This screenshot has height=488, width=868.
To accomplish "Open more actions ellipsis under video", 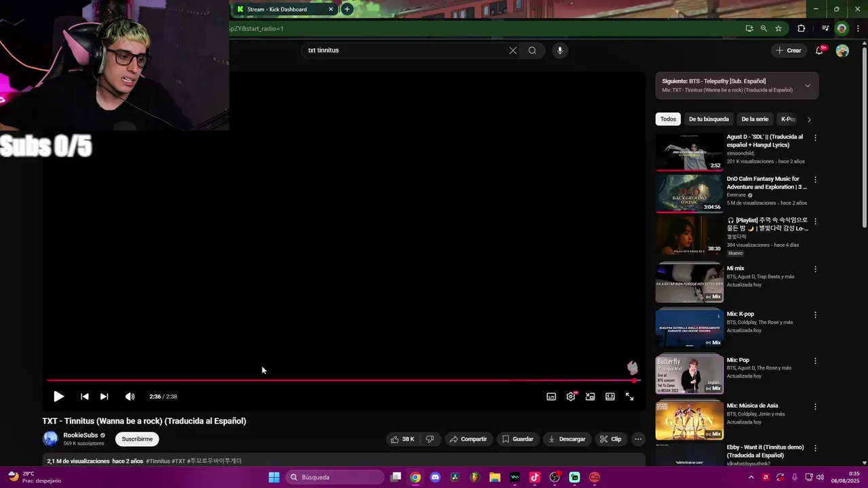I will [637, 439].
